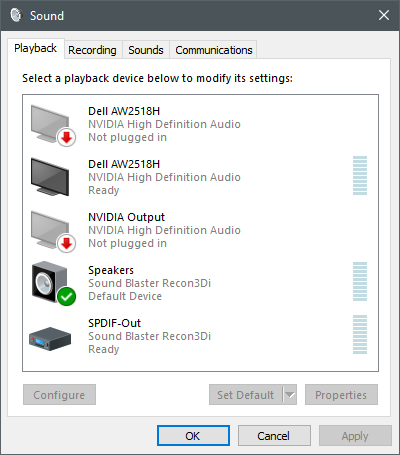
Task: Click the unplugged Dell AW2518H monitor icon
Action: 52,125
